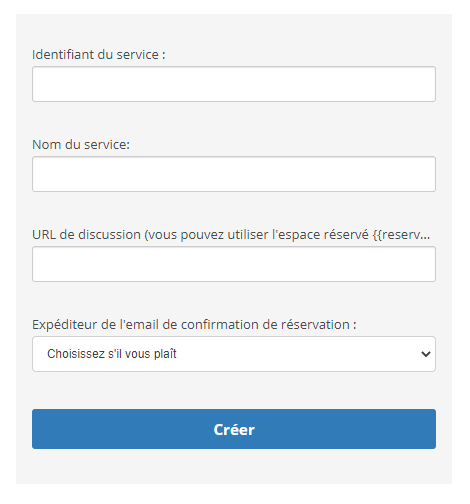Open the Expéditeur de l'email dropdown
The width and height of the screenshot is (470, 504).
pyautogui.click(x=234, y=354)
